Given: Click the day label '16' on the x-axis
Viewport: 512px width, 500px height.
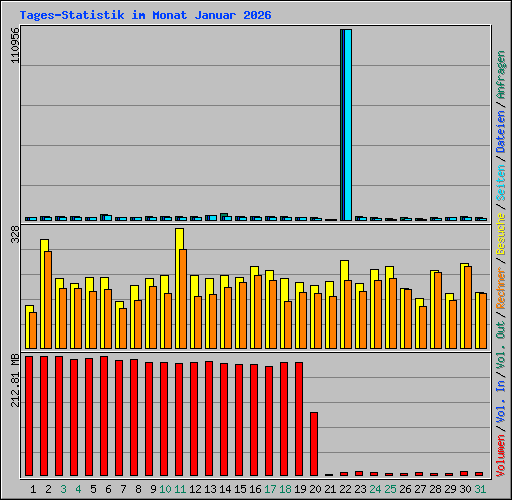Looking at the screenshot, I should (255, 489).
